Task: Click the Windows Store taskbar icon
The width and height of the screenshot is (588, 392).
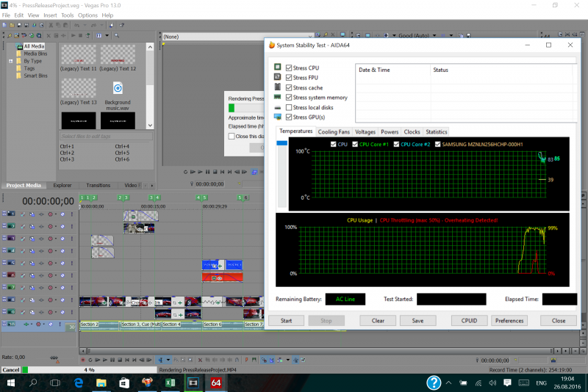Action: click(123, 383)
